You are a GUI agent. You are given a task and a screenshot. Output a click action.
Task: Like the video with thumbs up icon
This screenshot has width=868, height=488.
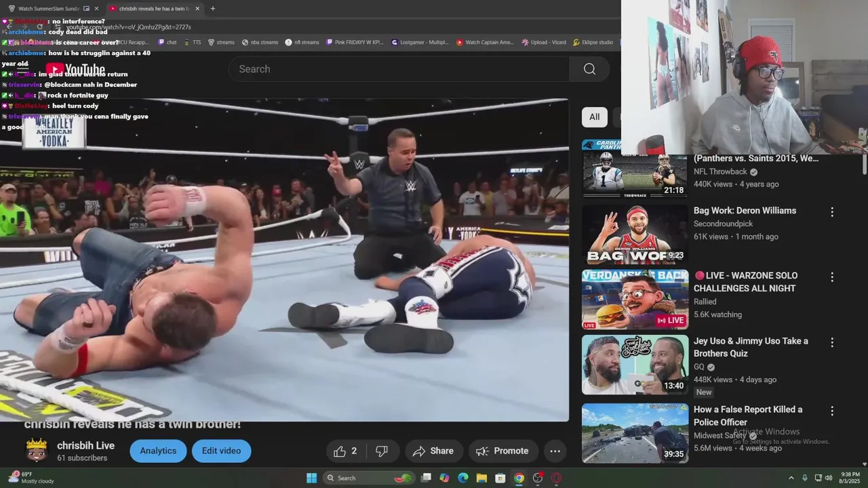pyautogui.click(x=345, y=451)
